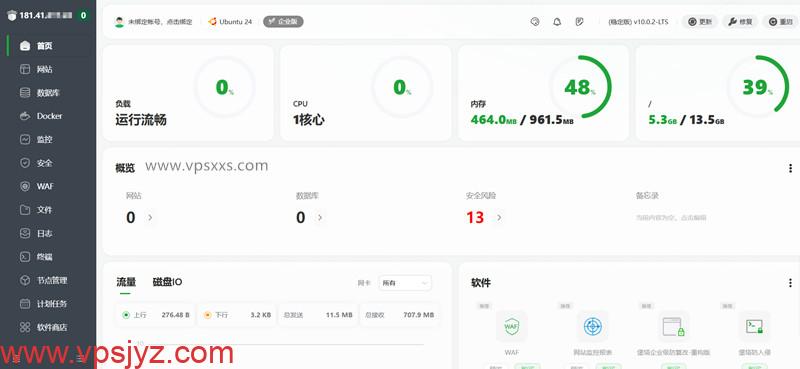Open the 网站 websites sidebar icon
800x369 pixels.
(x=24, y=69)
